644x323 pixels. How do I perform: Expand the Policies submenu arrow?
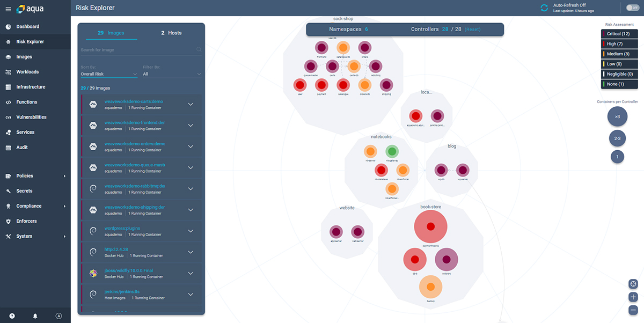tap(64, 176)
